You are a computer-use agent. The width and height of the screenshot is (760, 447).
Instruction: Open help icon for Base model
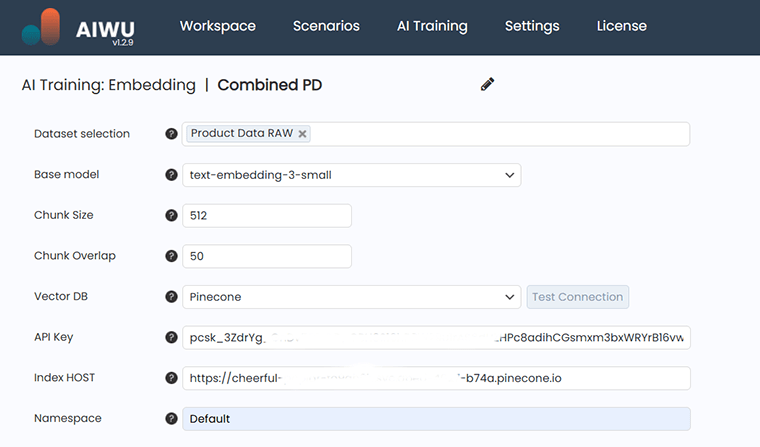pos(171,175)
